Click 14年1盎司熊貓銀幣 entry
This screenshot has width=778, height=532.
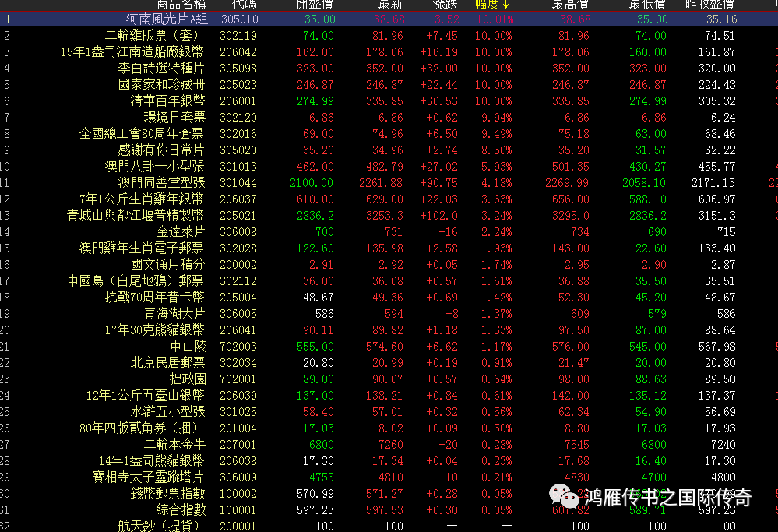click(151, 461)
